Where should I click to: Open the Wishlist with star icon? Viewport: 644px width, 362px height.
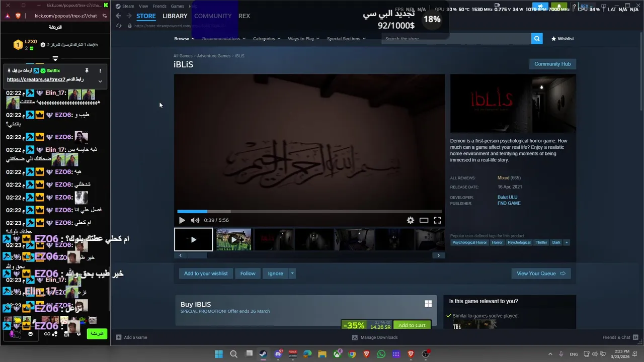tap(562, 39)
